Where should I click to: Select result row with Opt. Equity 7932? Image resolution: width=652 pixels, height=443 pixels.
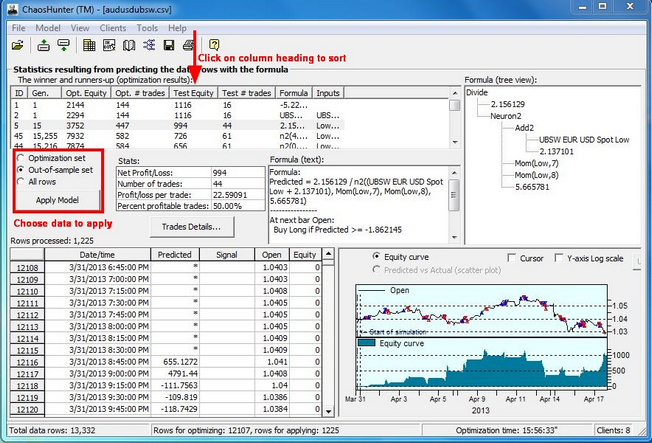(x=178, y=136)
